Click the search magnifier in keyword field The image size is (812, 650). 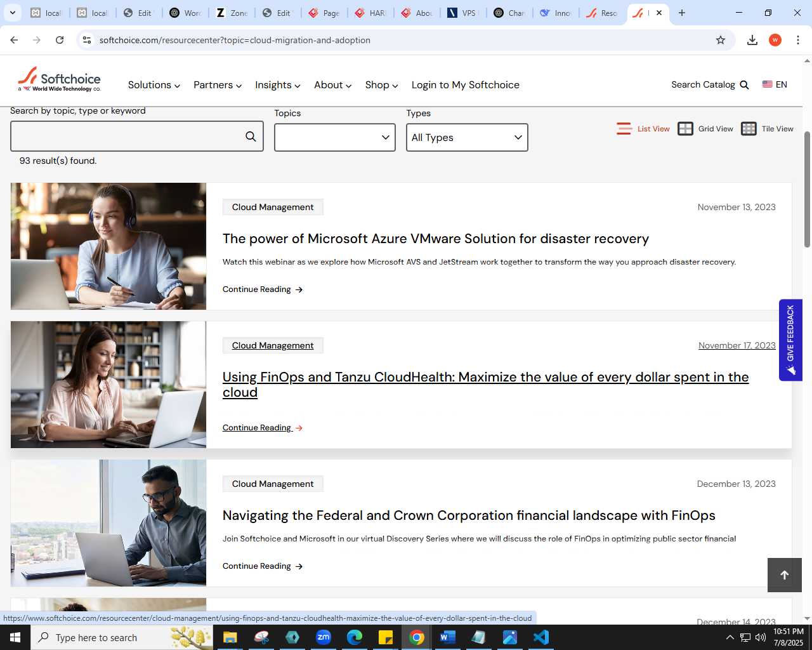[x=251, y=136]
